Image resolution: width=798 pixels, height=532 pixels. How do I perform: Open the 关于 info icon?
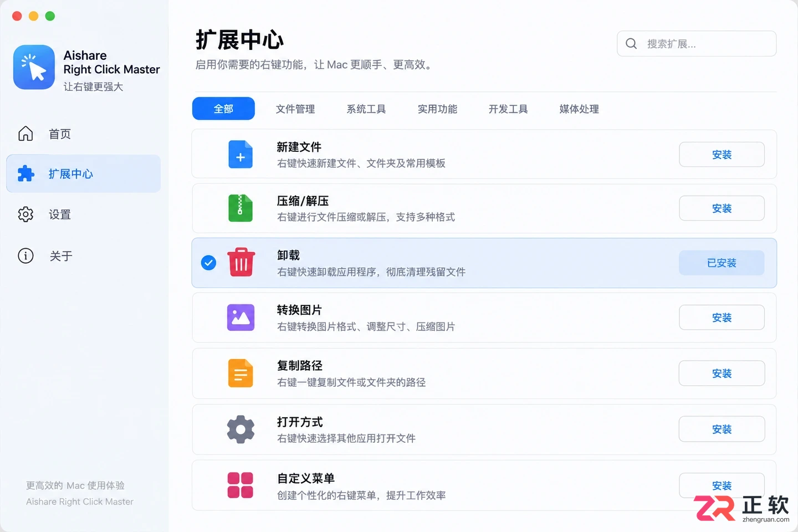point(25,255)
